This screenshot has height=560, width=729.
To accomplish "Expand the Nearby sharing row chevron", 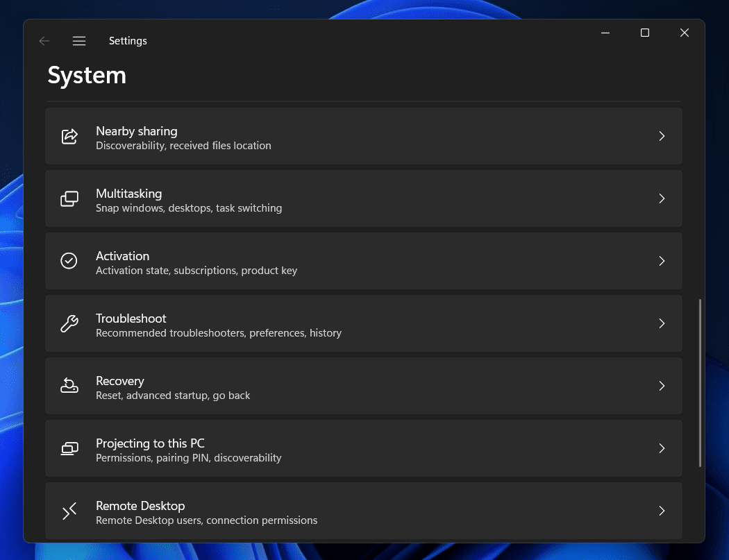I will point(662,137).
